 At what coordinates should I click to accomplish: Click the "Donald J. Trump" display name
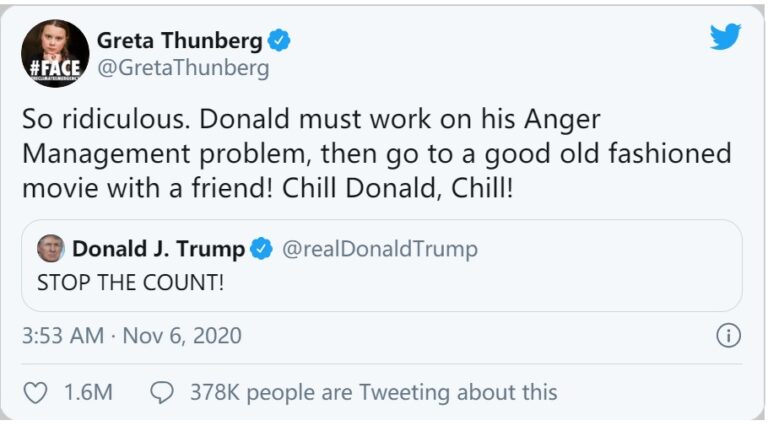click(x=158, y=249)
